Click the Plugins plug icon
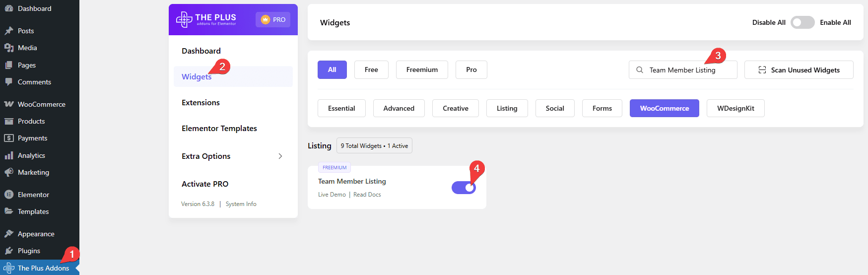The width and height of the screenshot is (868, 275). [9, 251]
